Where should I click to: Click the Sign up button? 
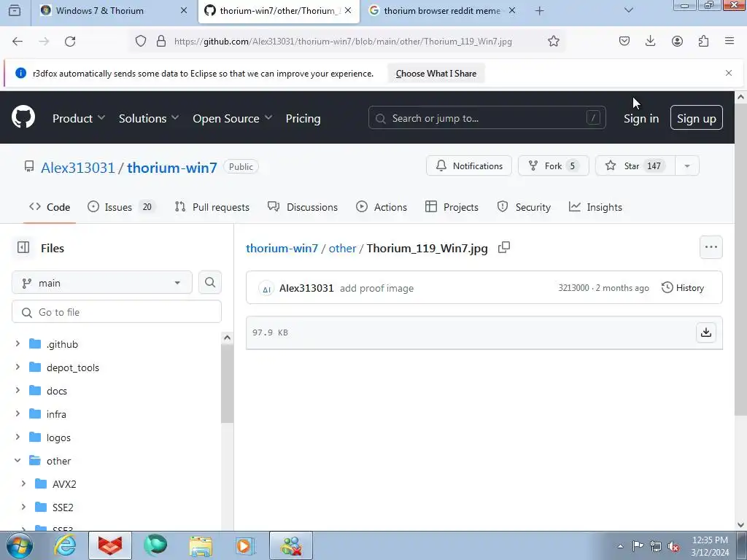pos(697,117)
